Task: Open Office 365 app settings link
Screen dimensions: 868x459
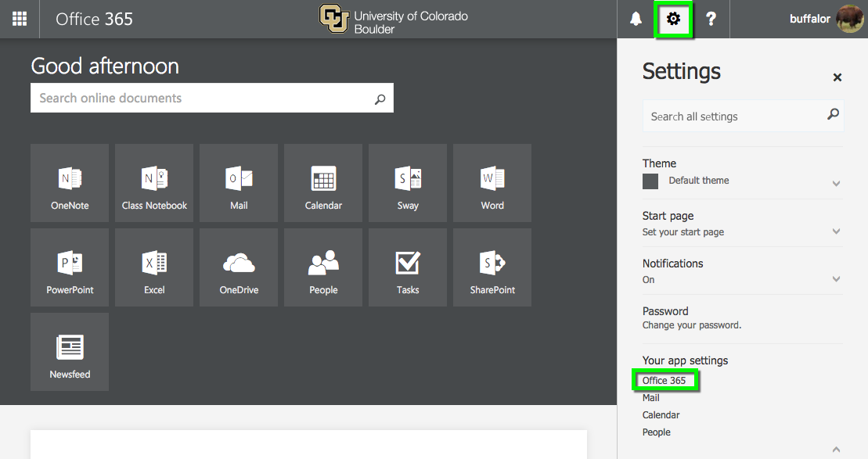Action: tap(664, 381)
